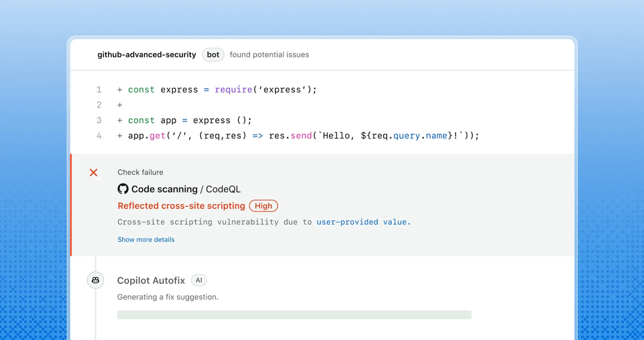This screenshot has width=644, height=340.
Task: Click 'res.send' call in line 4
Action: click(x=291, y=135)
